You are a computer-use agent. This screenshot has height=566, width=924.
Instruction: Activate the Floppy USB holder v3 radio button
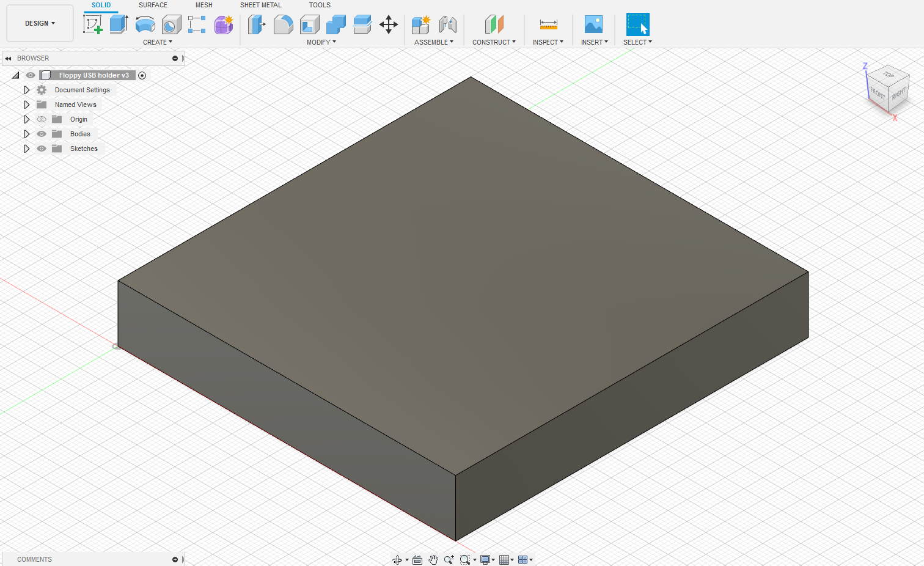click(142, 75)
